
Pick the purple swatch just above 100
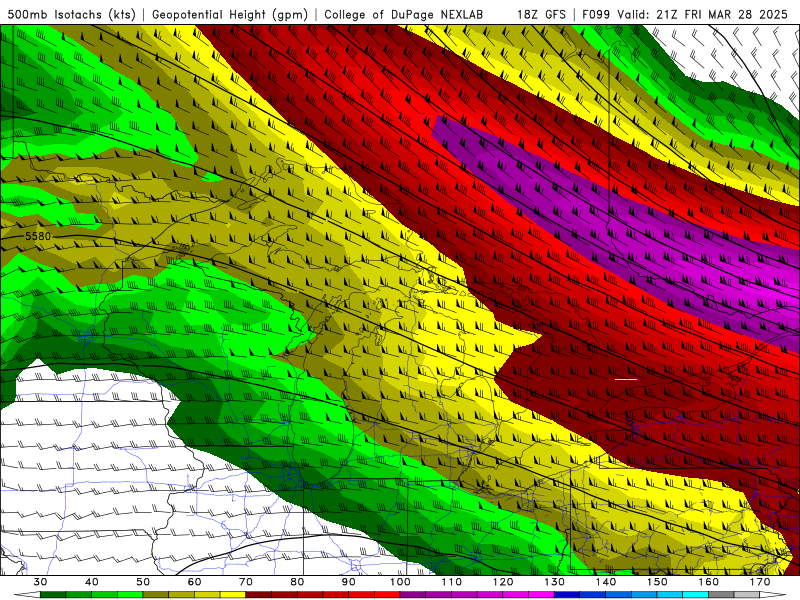413,595
